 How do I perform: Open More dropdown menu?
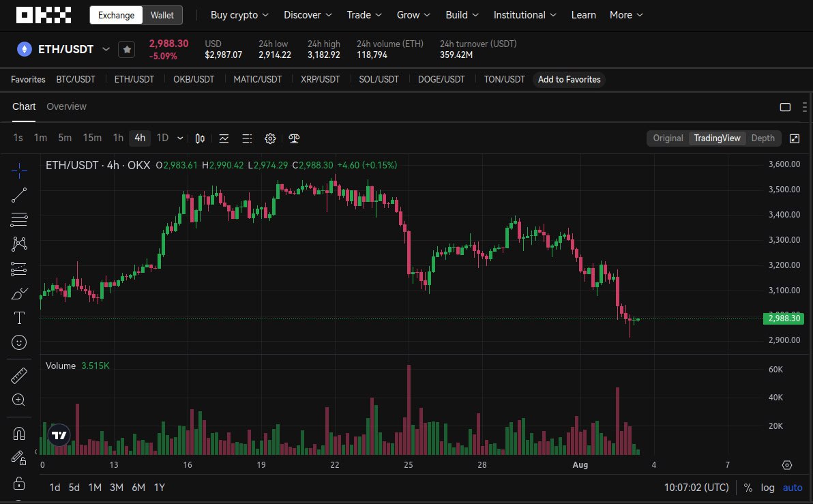626,15
